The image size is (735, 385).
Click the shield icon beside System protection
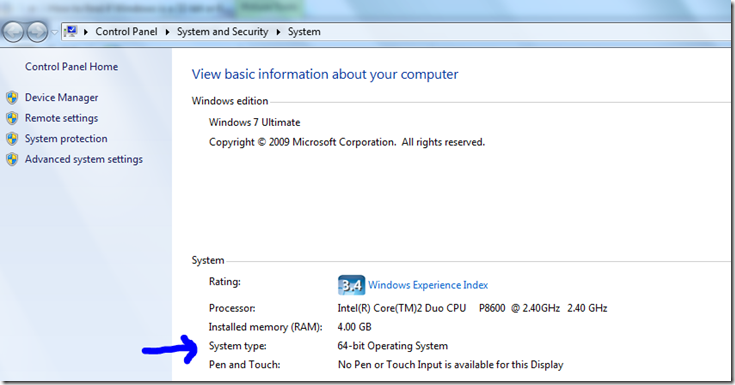point(12,139)
